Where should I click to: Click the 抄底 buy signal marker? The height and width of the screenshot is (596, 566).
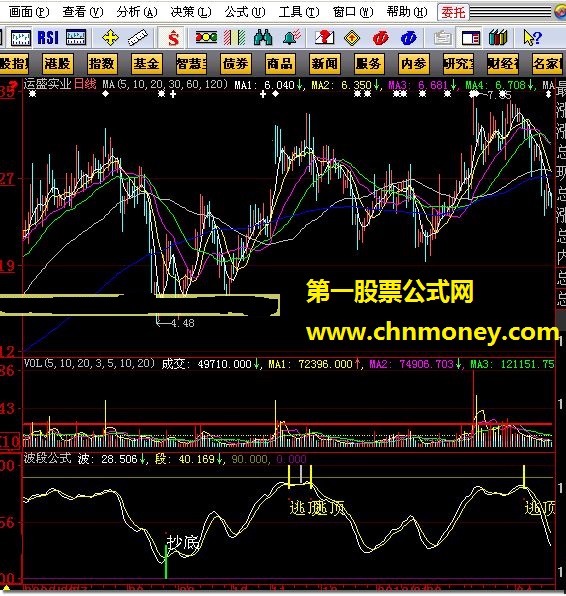click(182, 542)
